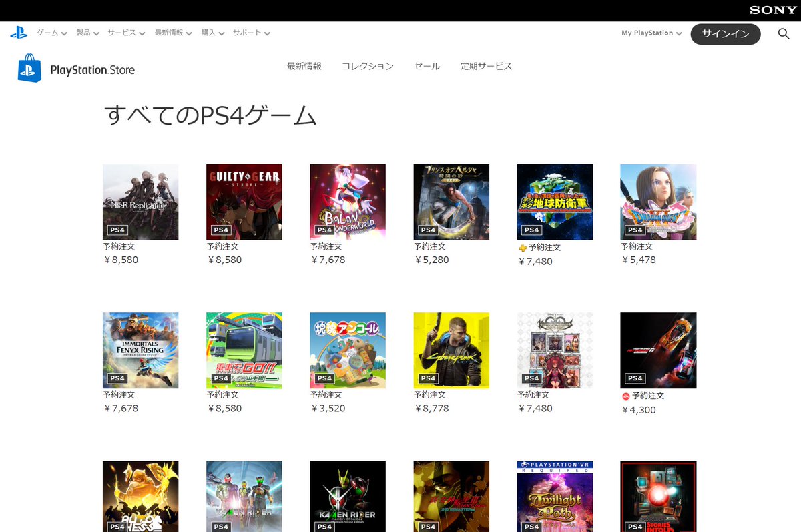
Task: Expand the 購入 dropdown menu
Action: pos(213,33)
